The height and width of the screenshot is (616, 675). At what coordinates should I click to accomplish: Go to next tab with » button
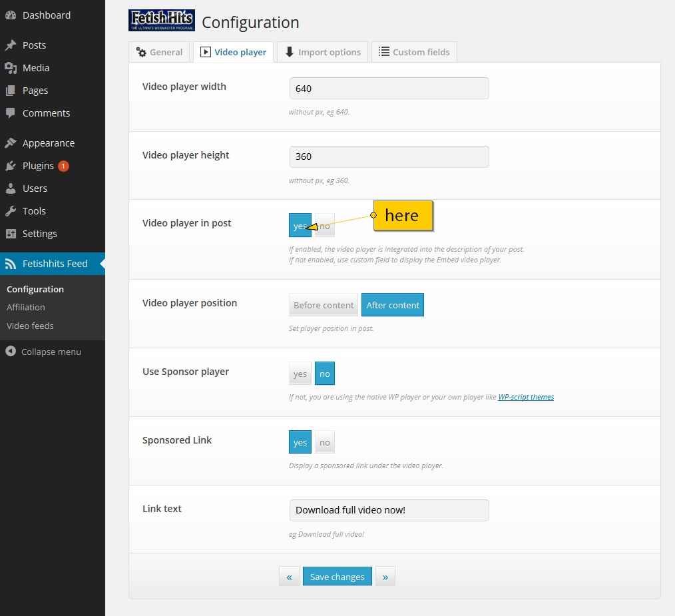pos(385,576)
